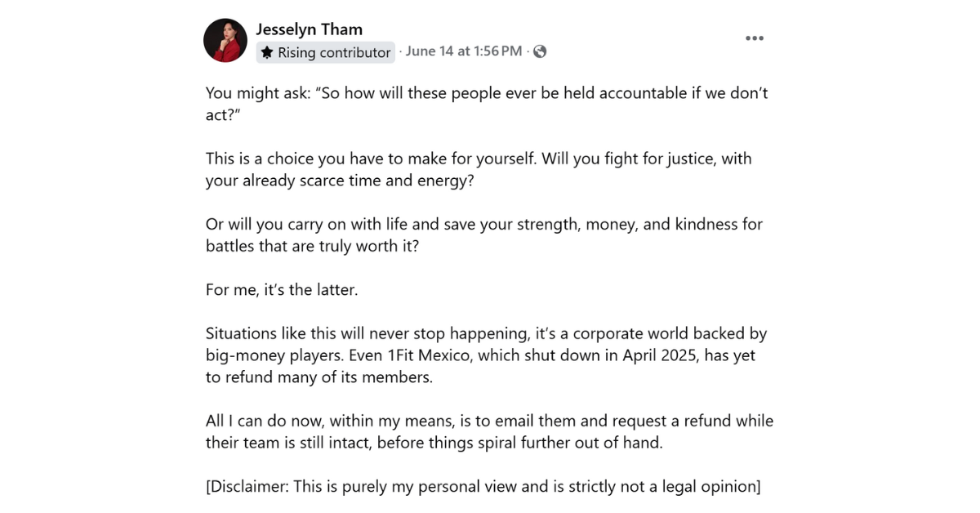Click the paragraph starting "This is a choice"
Screen dimensions: 980x513
click(x=479, y=169)
